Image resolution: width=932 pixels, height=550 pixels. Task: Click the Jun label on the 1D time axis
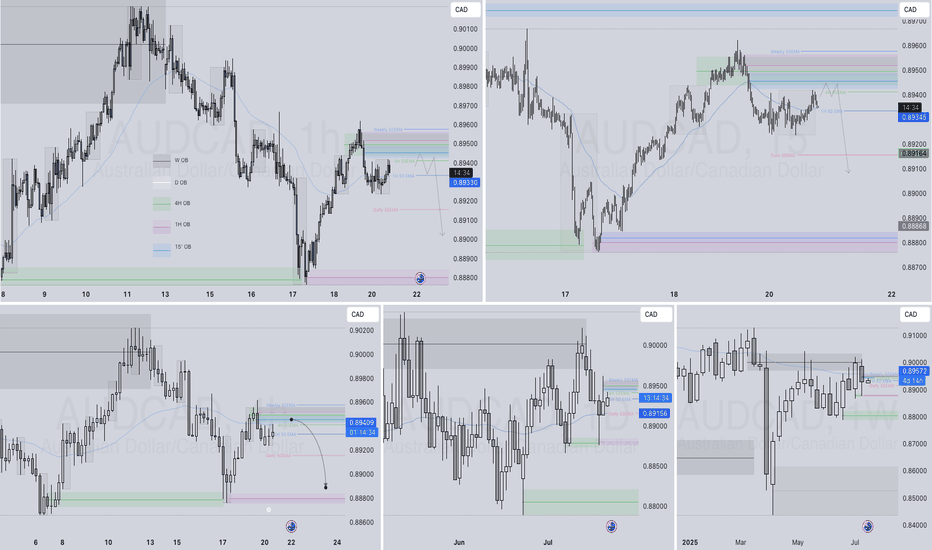[x=459, y=542]
